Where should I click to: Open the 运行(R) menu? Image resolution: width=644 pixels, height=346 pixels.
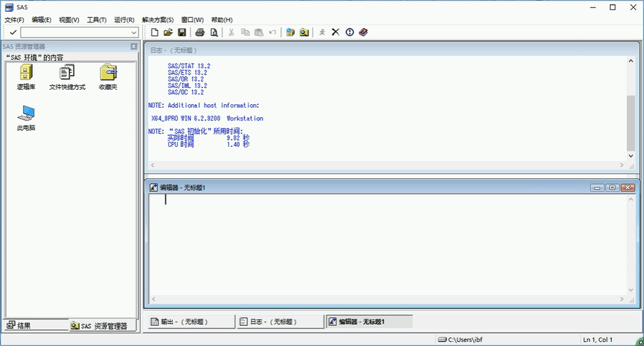tap(124, 20)
